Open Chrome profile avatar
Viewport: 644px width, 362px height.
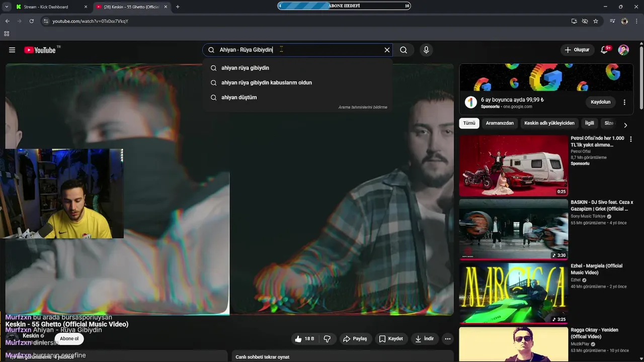pos(624,21)
